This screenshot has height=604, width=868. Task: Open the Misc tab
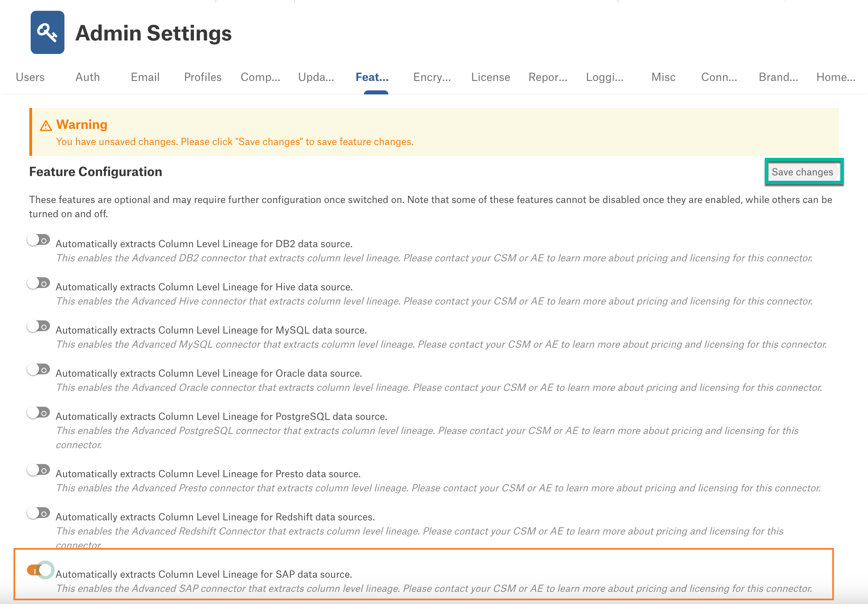(663, 77)
